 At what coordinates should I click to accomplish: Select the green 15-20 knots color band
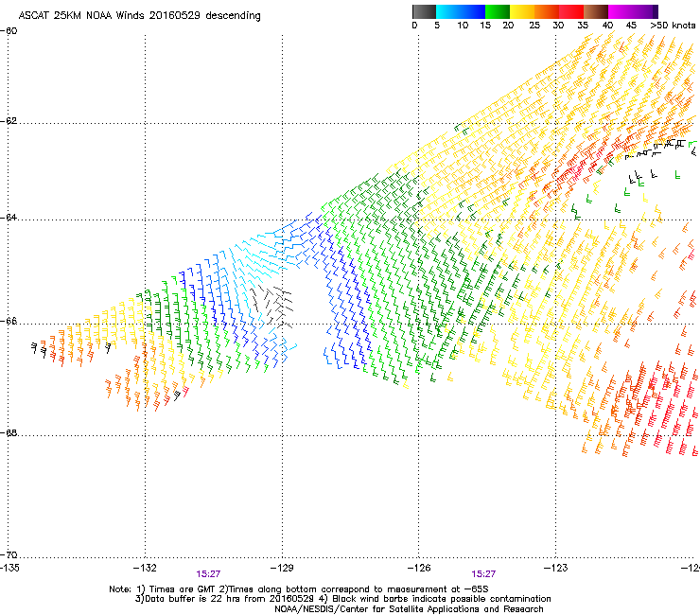click(x=498, y=11)
